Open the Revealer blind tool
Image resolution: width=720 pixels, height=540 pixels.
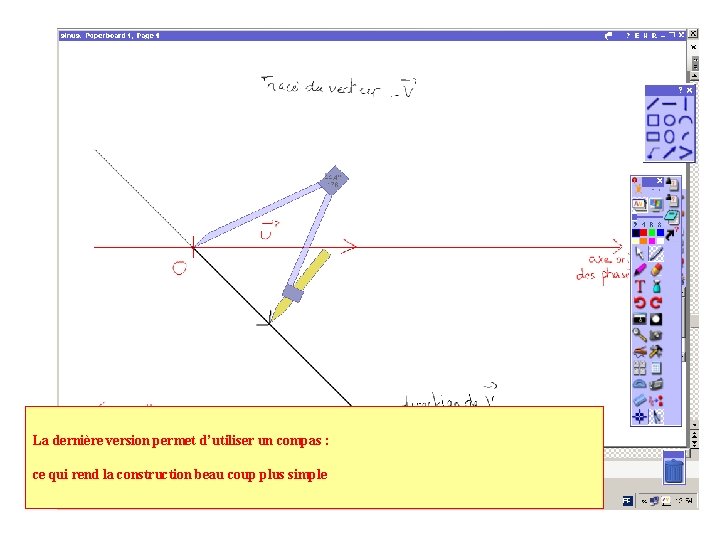pyautogui.click(x=640, y=319)
